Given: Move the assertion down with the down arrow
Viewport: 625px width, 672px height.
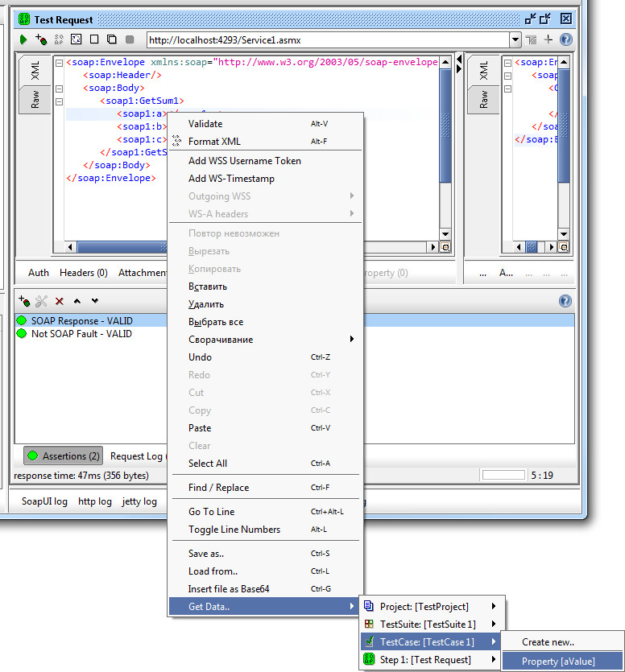Looking at the screenshot, I should click(x=95, y=301).
